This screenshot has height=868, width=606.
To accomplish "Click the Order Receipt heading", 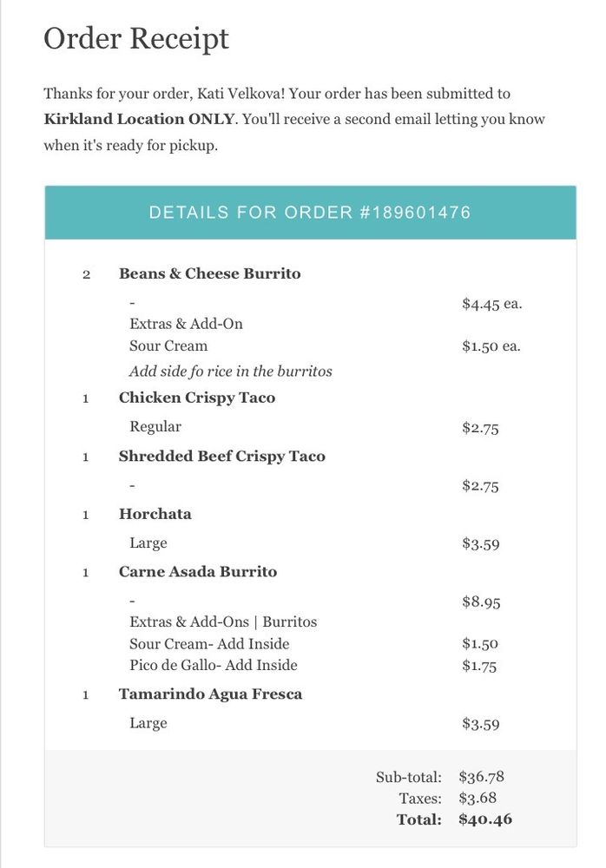I will pos(136,38).
